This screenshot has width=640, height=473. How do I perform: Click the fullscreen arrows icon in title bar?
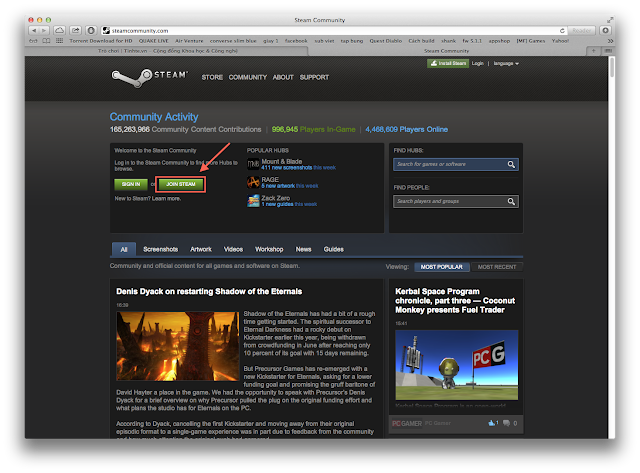tap(610, 20)
